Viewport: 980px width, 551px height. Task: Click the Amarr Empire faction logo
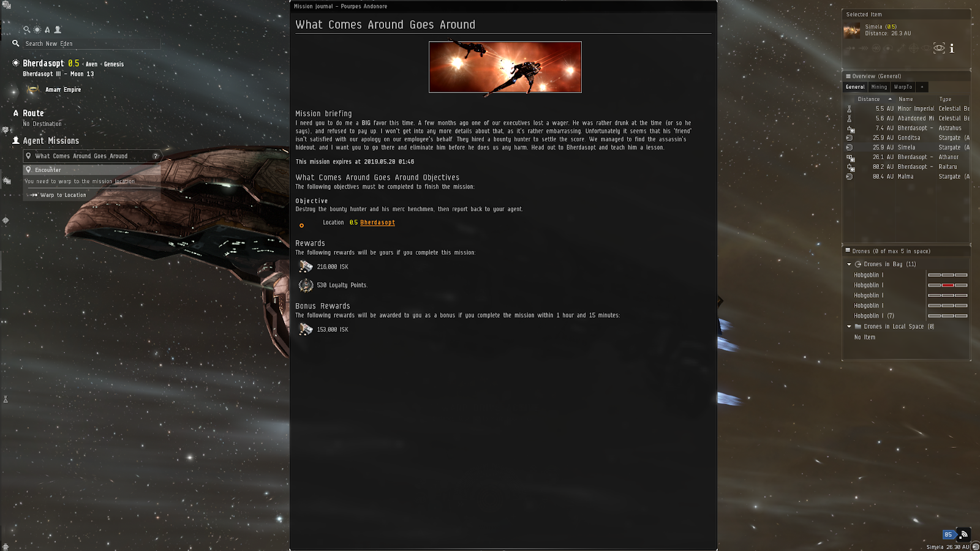tap(33, 89)
